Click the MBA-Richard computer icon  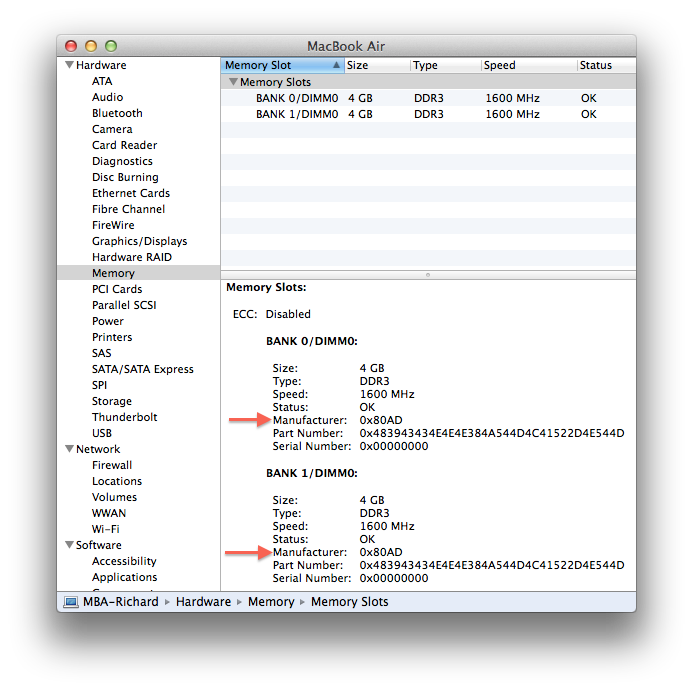(x=71, y=602)
